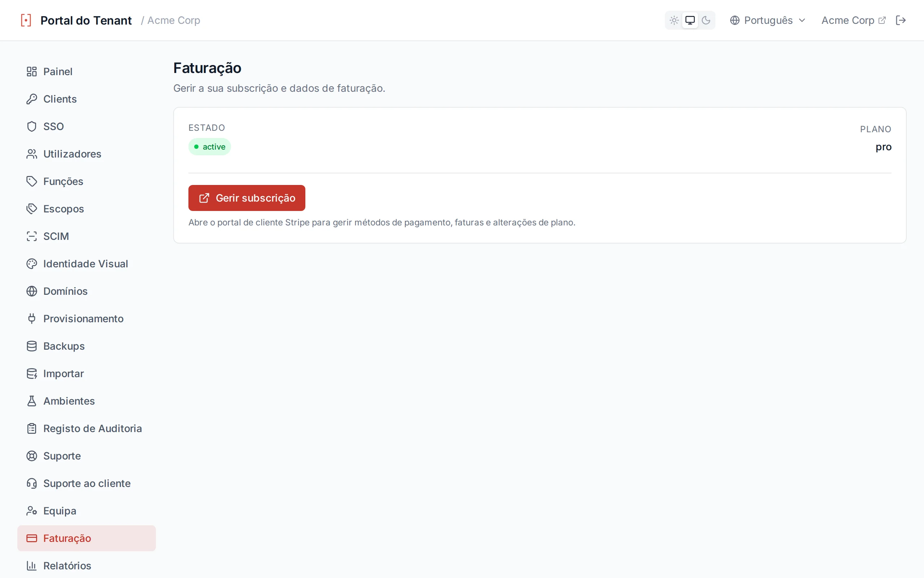This screenshot has height=578, width=924.
Task: Select system theme monitor toggle
Action: [x=690, y=20]
